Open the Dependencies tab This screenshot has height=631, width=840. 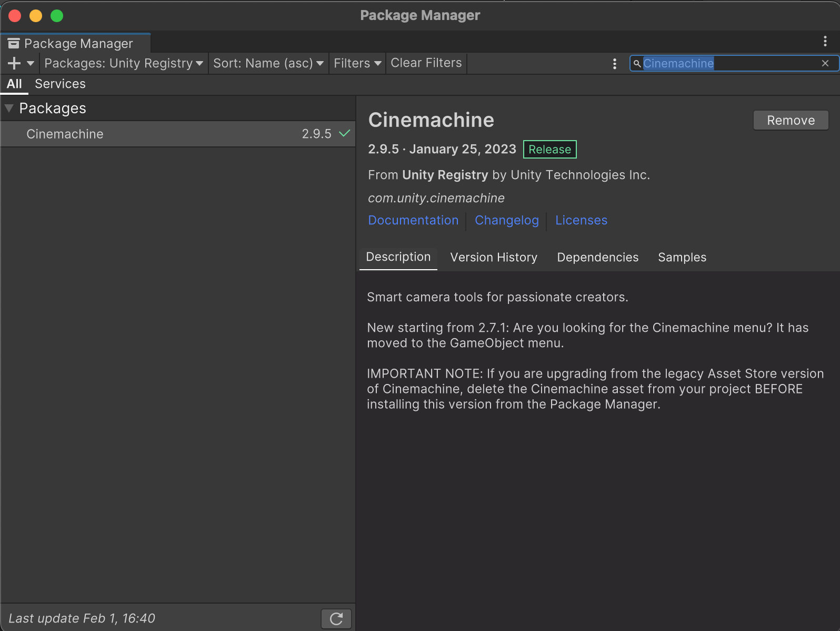pos(597,257)
